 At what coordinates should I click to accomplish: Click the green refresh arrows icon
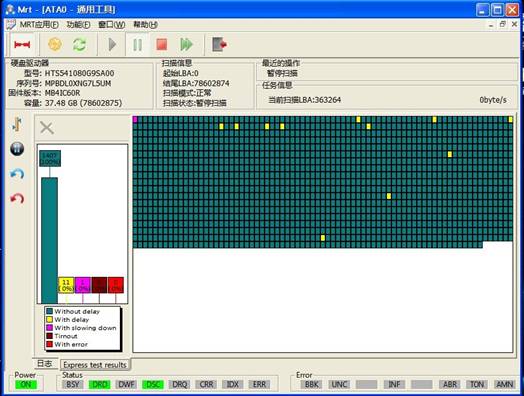point(80,44)
